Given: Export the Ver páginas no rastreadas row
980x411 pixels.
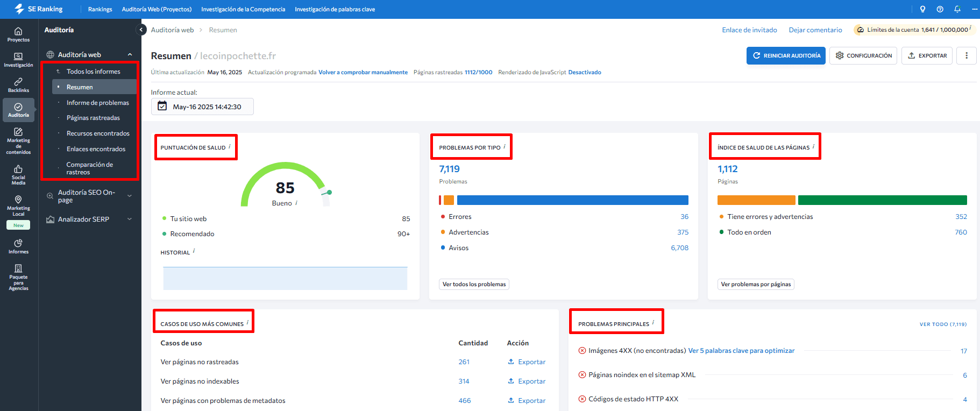Looking at the screenshot, I should tap(527, 362).
